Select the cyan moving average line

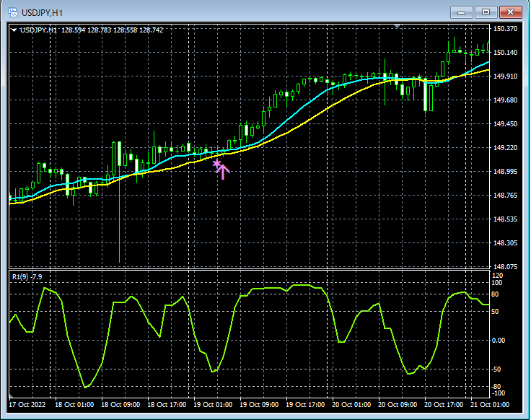tap(288, 119)
